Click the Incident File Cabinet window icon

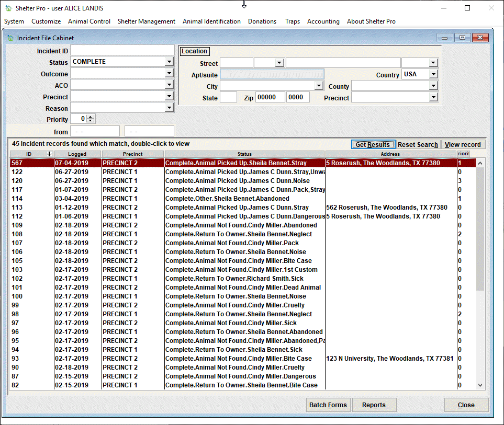tap(10, 38)
